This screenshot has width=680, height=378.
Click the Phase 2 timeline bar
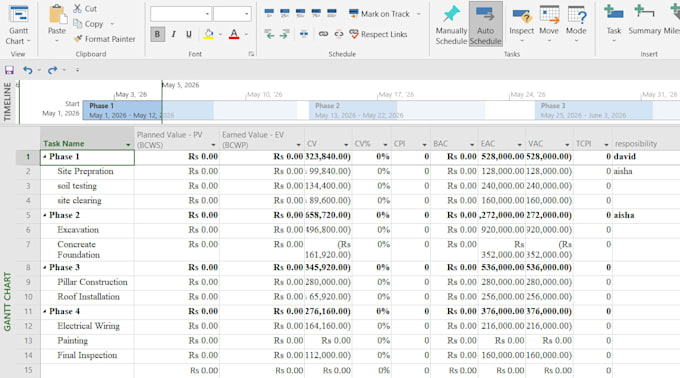[353, 110]
